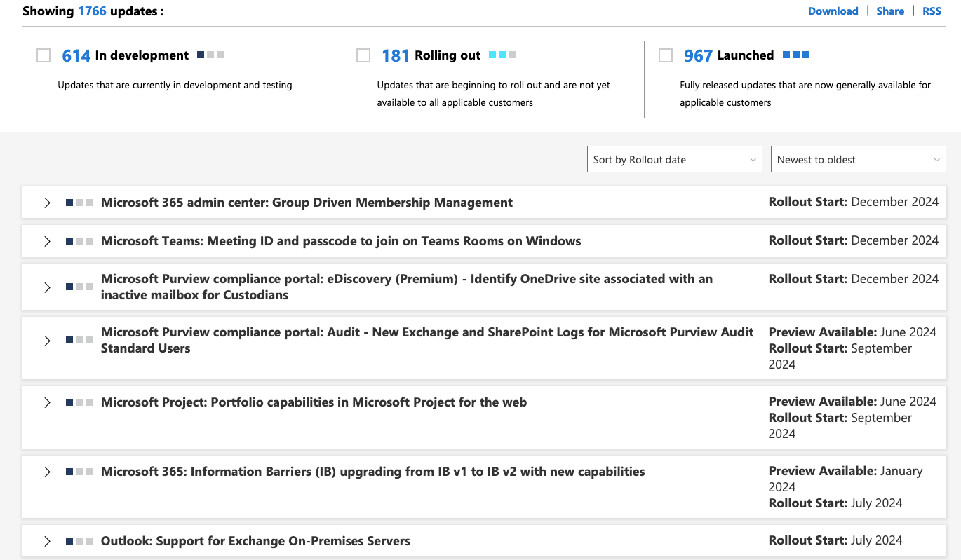Click Preview Available January 2024 for Information Barriers
The width and height of the screenshot is (961, 560).
(846, 479)
